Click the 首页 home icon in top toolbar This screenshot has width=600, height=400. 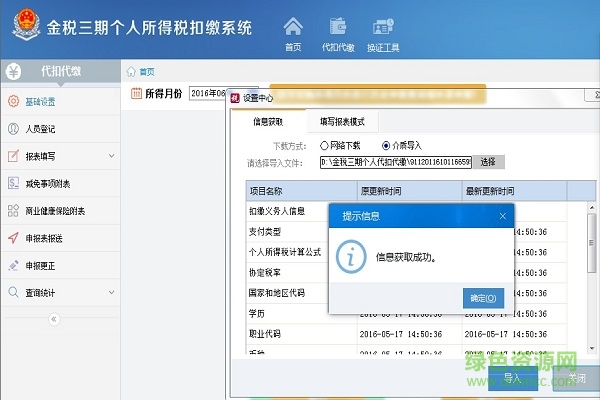(293, 32)
